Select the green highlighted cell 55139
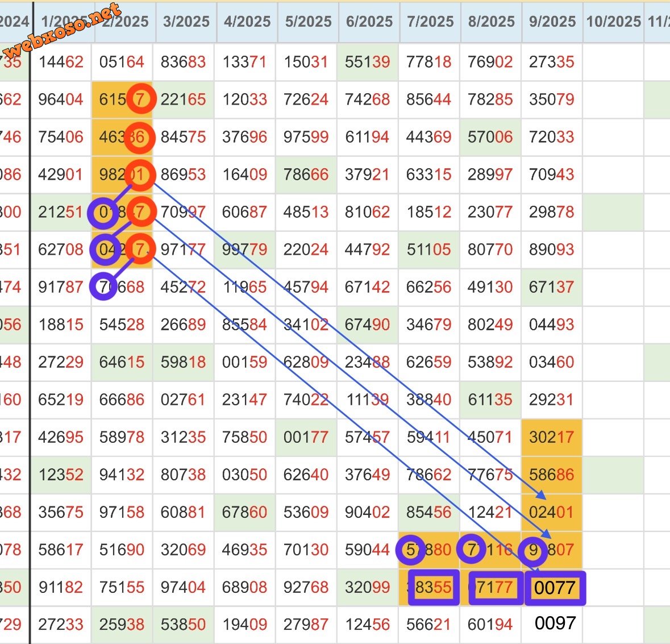670x644 pixels. pyautogui.click(x=368, y=62)
